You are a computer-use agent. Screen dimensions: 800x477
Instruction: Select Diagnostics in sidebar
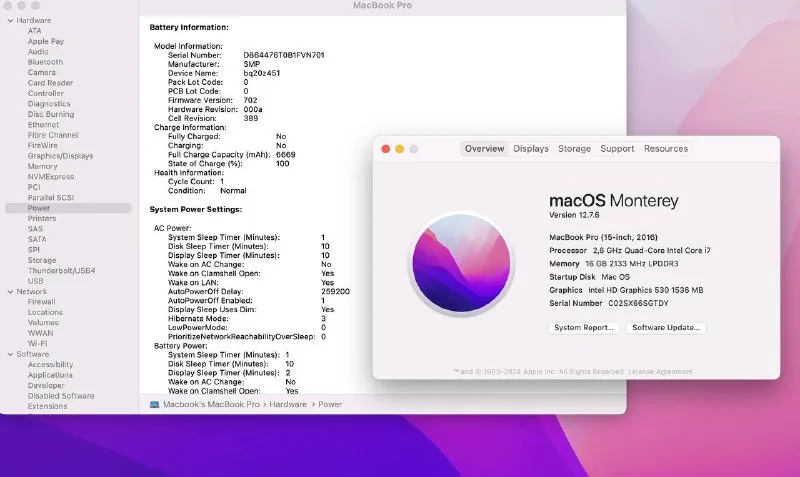pyautogui.click(x=49, y=104)
